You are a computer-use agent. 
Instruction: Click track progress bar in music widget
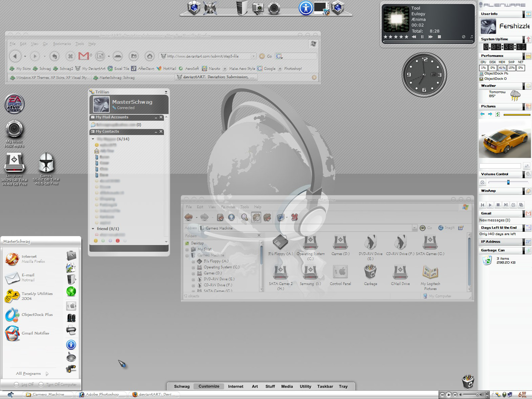428,42
